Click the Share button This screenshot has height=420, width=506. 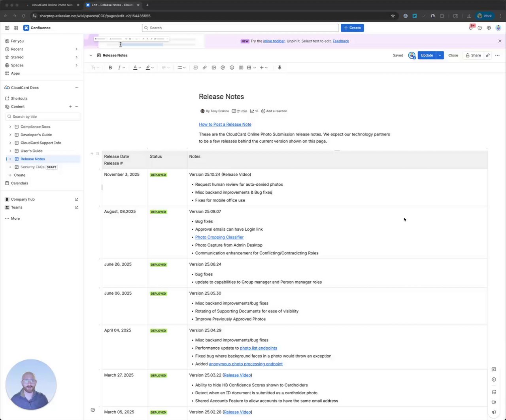tap(473, 55)
